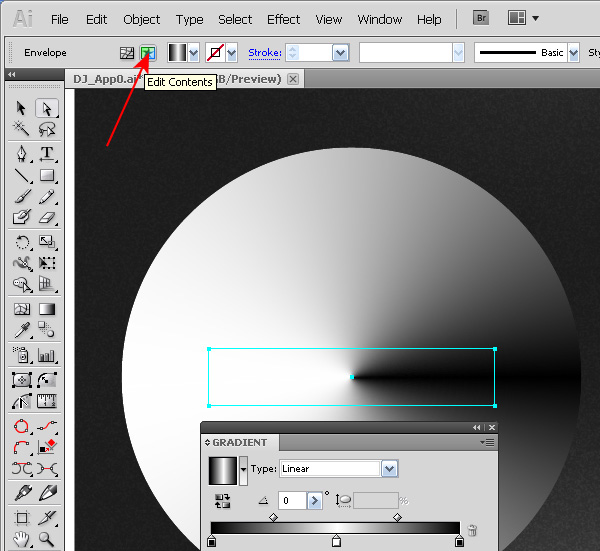Collapse the Gradient panel double arrow

click(477, 427)
